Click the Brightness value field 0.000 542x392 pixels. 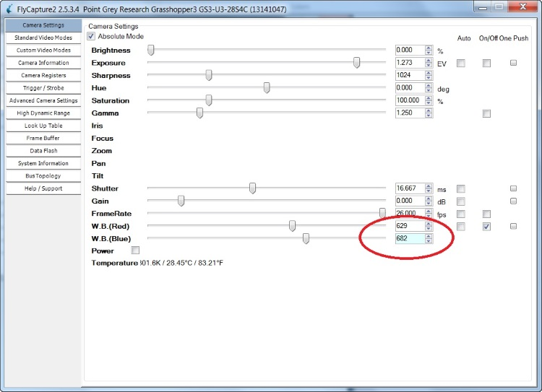410,50
